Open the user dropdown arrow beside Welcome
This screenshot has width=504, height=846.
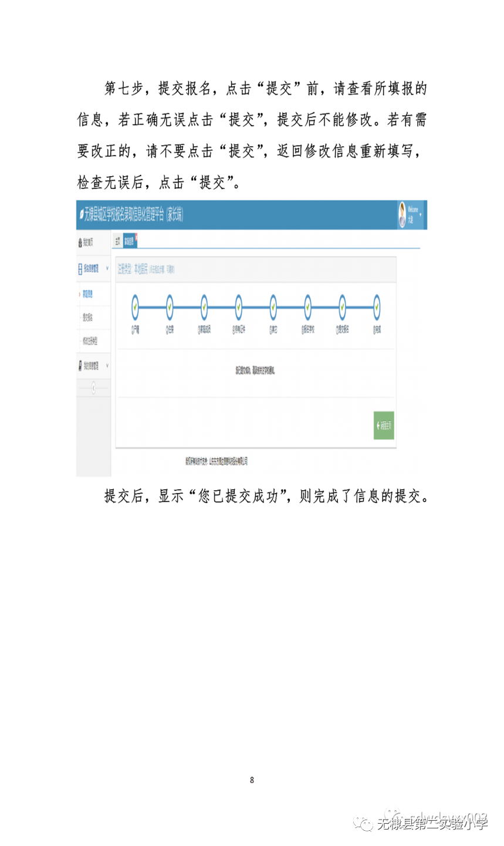[421, 215]
